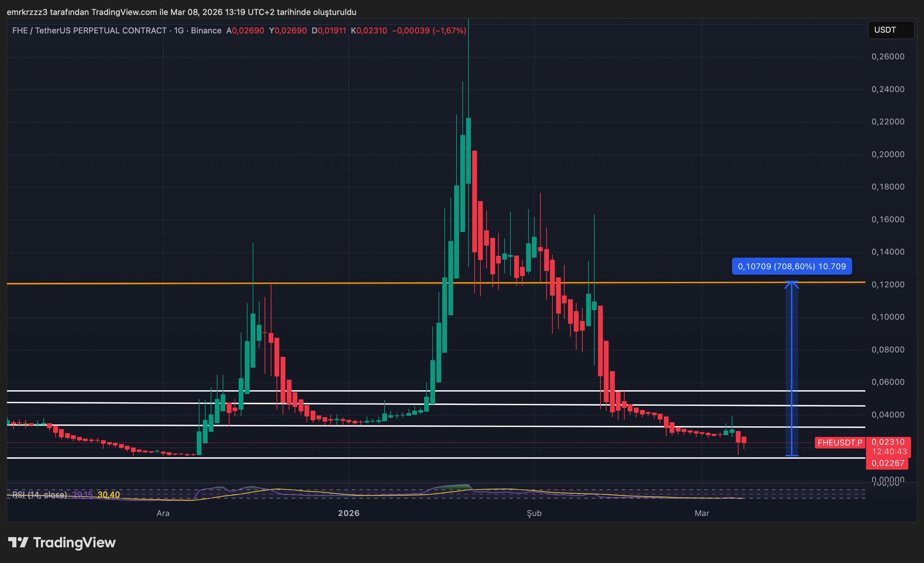Click the TradingView logo icon
Screen dimensions: 924x563
pyautogui.click(x=19, y=542)
